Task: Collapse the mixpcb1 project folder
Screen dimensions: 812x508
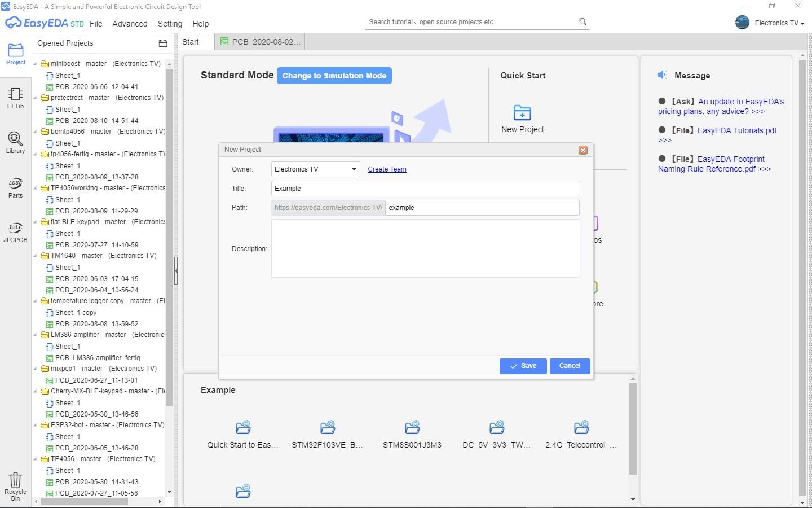Action: tap(36, 369)
